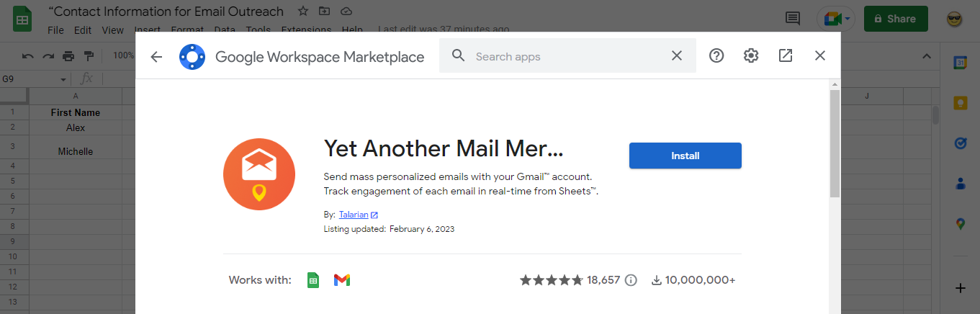Open the name box dropdown arrow

tap(63, 79)
